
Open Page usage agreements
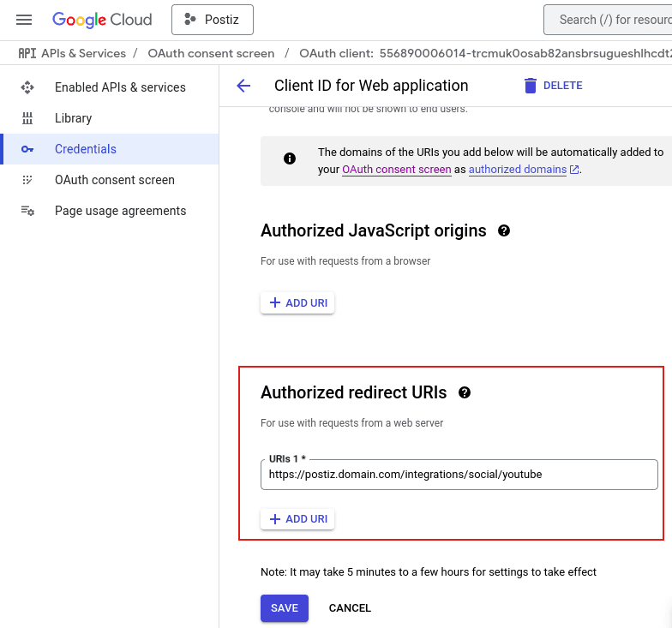click(x=120, y=211)
